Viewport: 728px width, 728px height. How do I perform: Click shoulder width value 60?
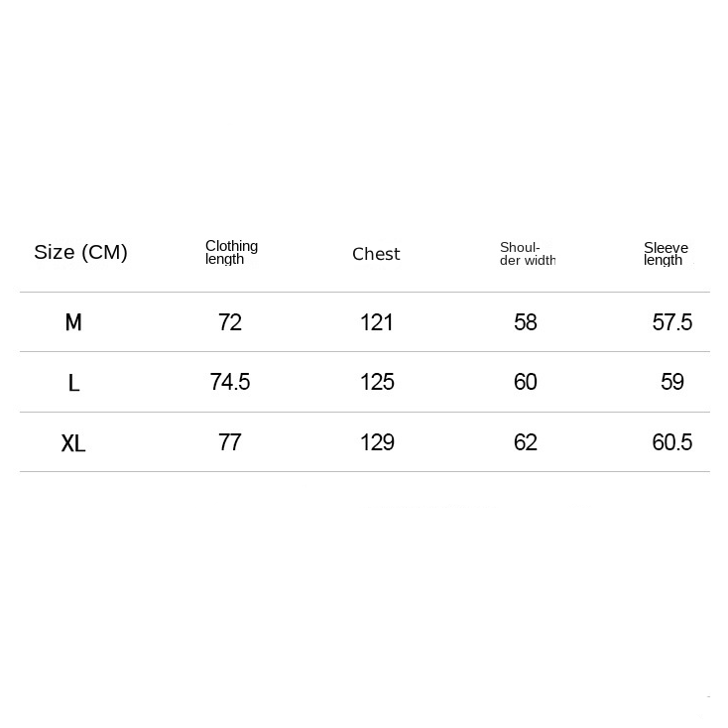pos(525,382)
